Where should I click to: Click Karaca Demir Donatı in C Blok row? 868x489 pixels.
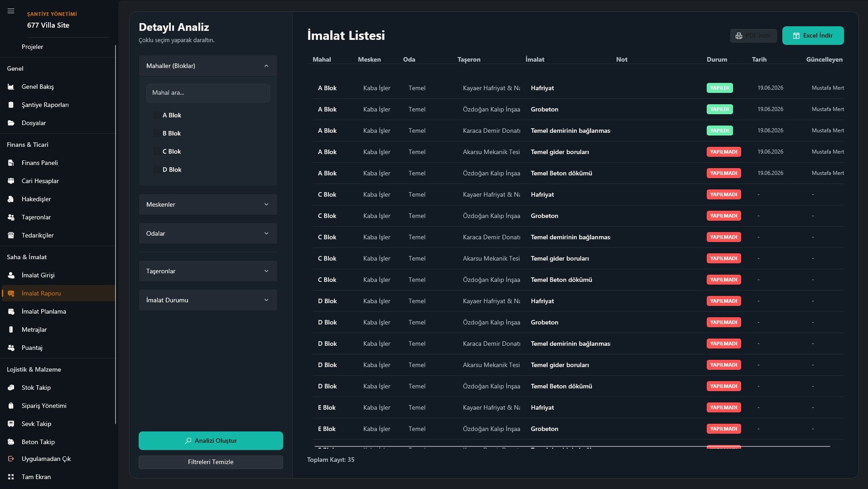tap(492, 237)
